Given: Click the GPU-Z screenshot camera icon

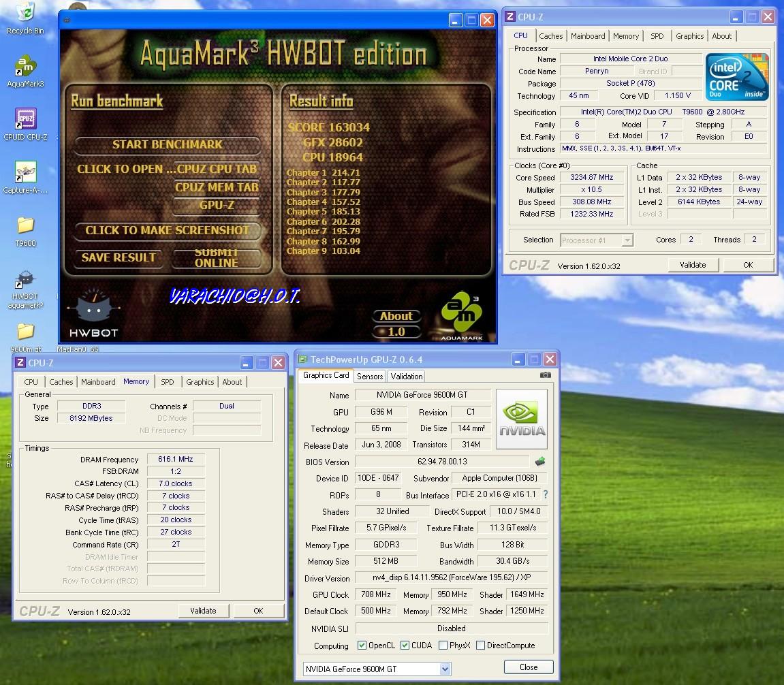Looking at the screenshot, I should [x=545, y=375].
